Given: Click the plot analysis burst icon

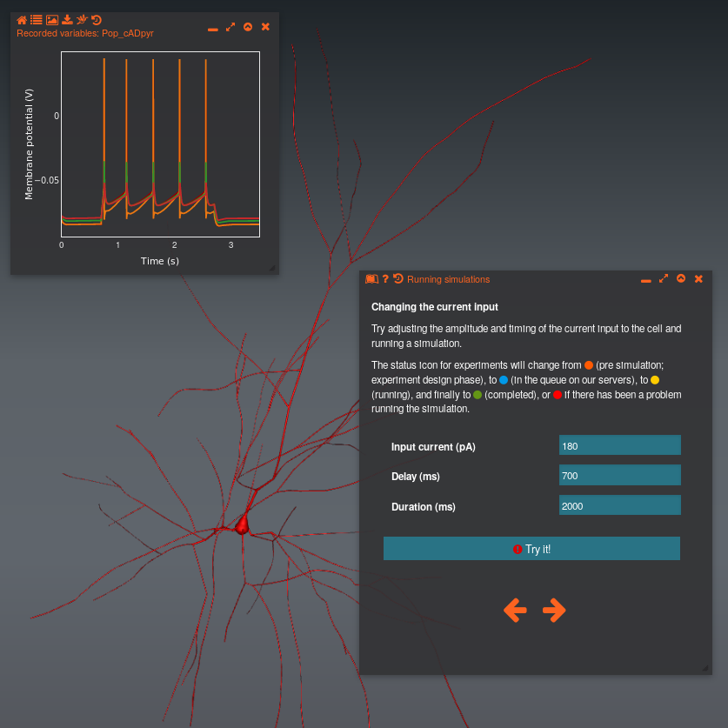Looking at the screenshot, I should click(x=82, y=19).
